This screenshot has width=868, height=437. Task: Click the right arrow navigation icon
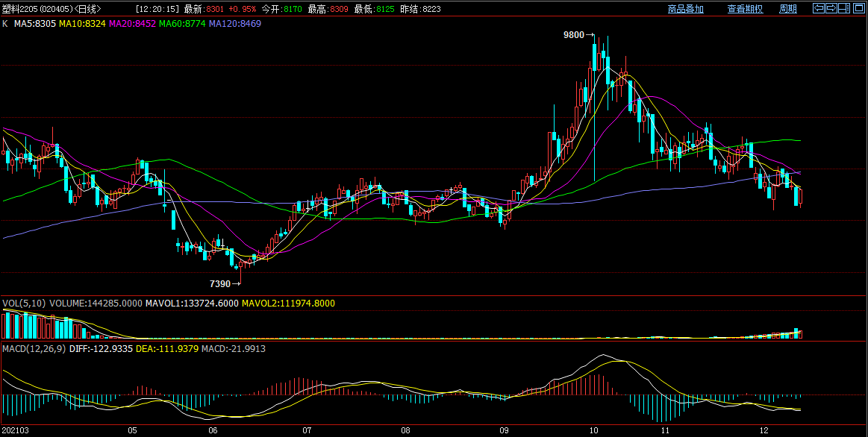[831, 9]
